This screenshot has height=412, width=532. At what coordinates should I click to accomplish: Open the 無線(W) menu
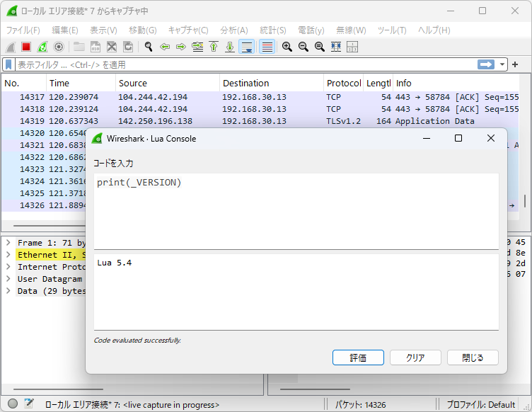pyautogui.click(x=351, y=30)
